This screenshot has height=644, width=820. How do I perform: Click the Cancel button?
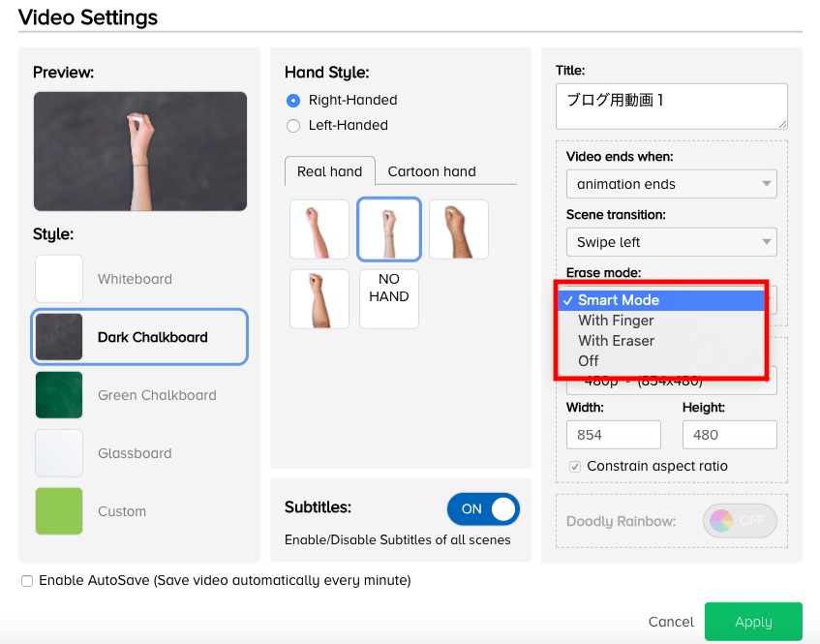click(671, 622)
